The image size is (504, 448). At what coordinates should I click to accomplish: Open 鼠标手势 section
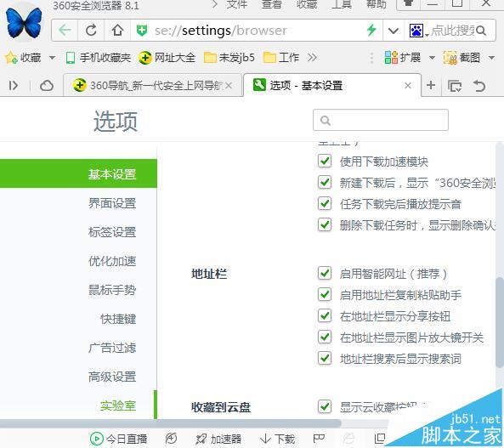112,290
